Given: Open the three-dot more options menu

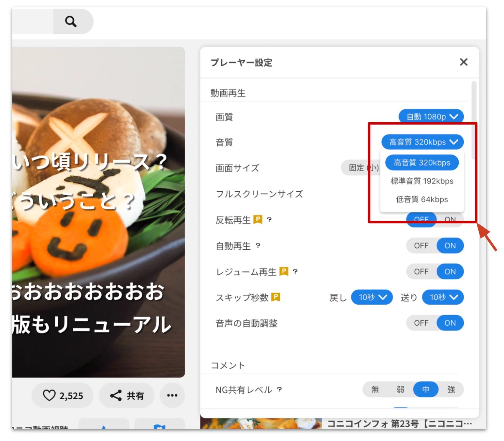Looking at the screenshot, I should pyautogui.click(x=172, y=395).
